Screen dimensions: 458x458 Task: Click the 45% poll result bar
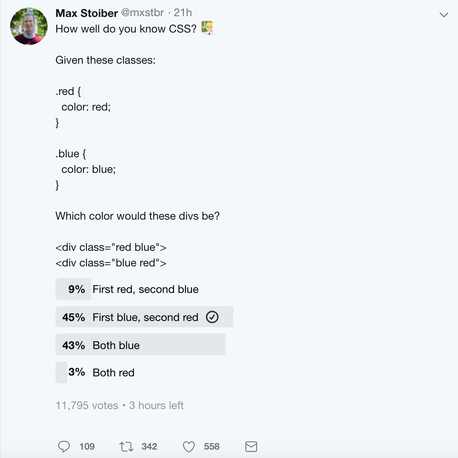click(144, 317)
